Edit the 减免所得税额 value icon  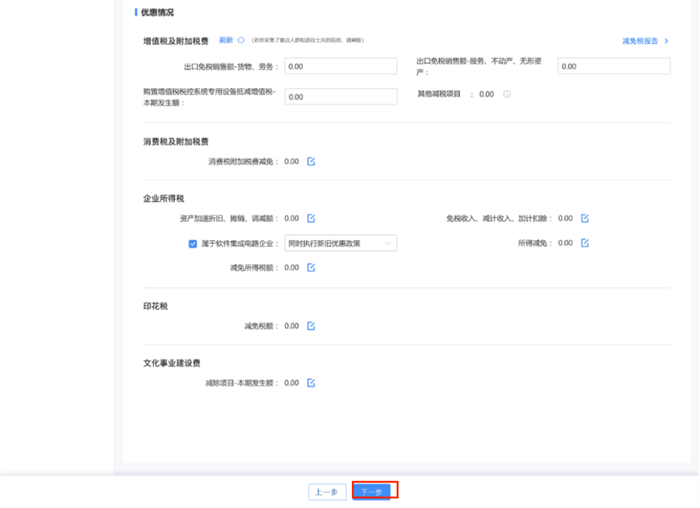(x=311, y=268)
